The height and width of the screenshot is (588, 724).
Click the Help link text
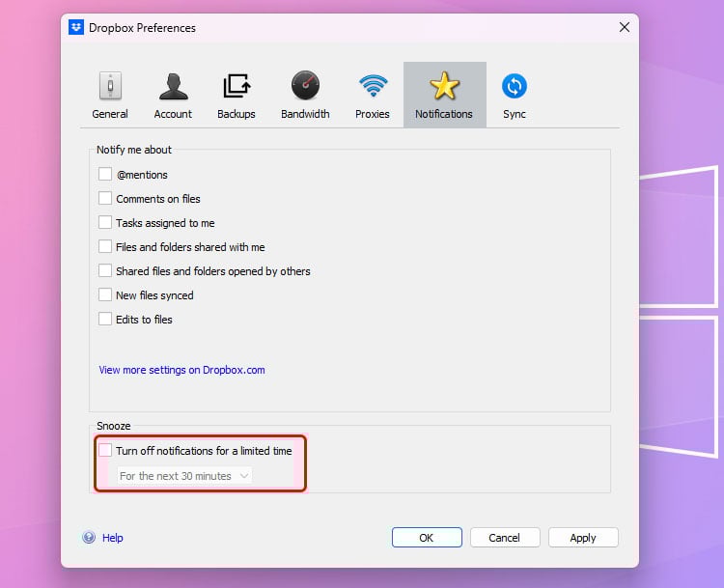(x=112, y=538)
